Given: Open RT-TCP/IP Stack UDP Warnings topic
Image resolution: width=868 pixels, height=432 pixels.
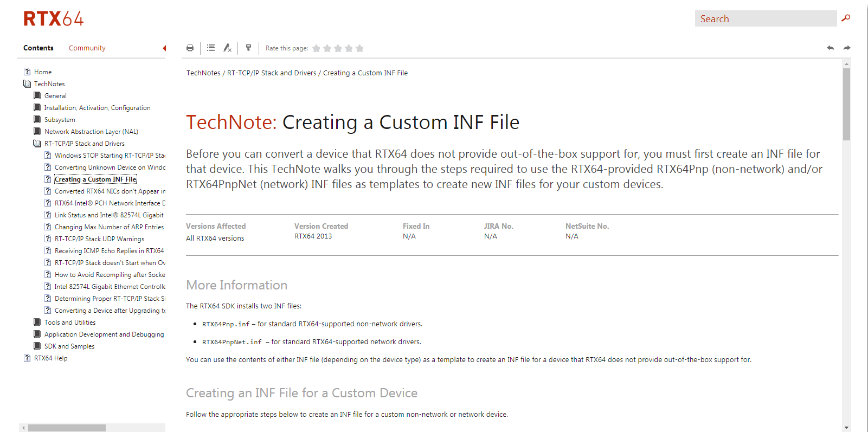Looking at the screenshot, I should [x=99, y=238].
